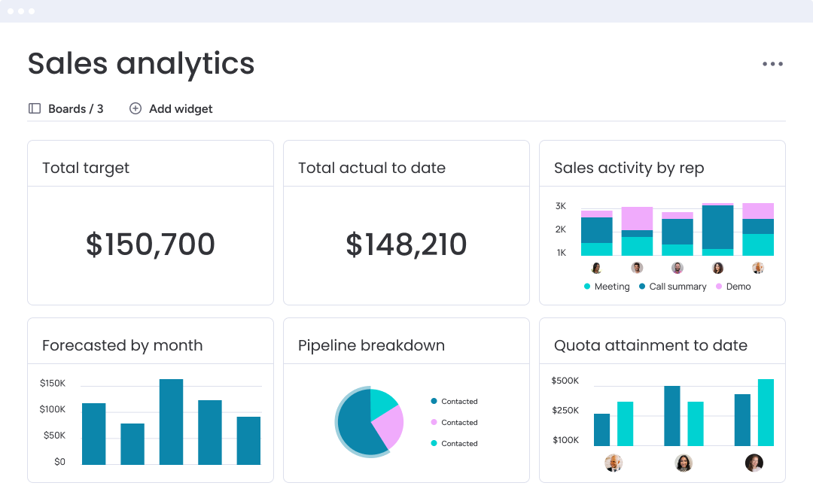The height and width of the screenshot is (504, 813).
Task: Click the third rep avatar under Sales activity chart
Action: click(677, 268)
